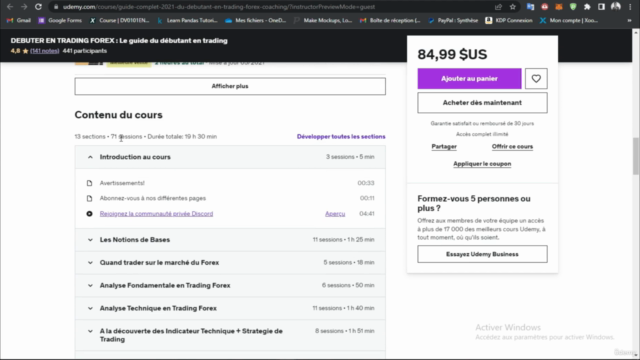Click Développer toutes les sections
The height and width of the screenshot is (360, 640).
[x=341, y=136]
